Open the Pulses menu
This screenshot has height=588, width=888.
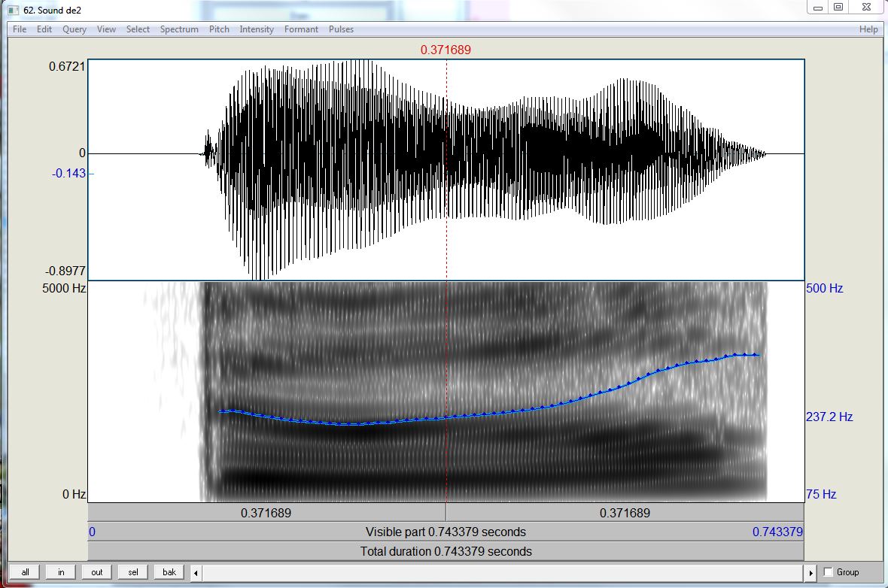(341, 29)
